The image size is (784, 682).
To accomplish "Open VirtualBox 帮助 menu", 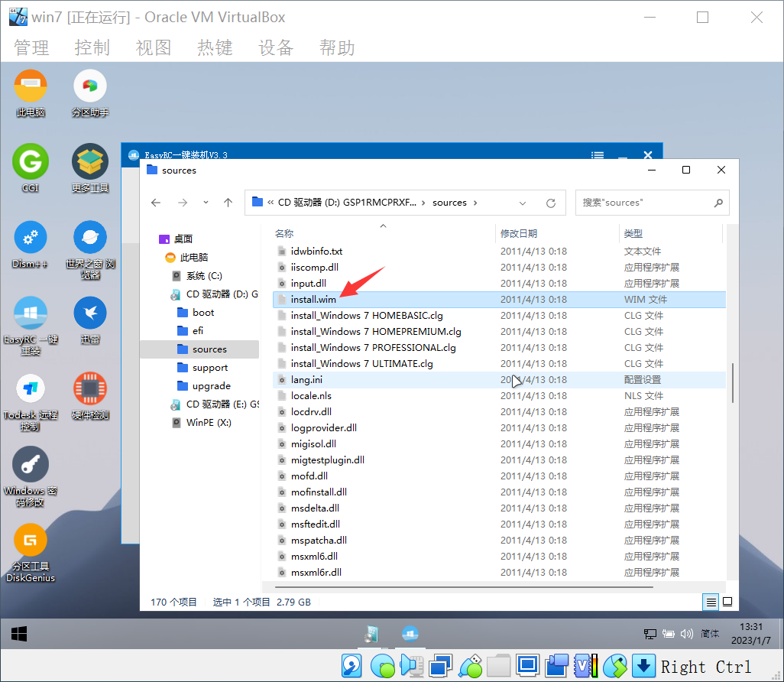I will (x=338, y=47).
